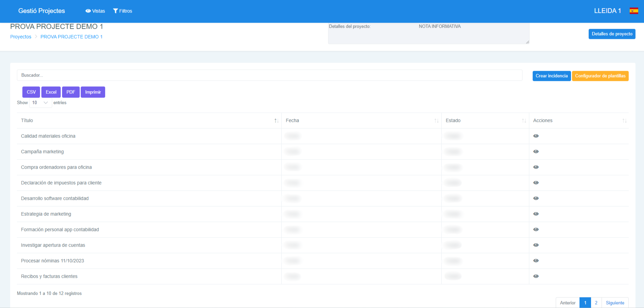
Task: Open the Show entries count dropdown
Action: click(x=40, y=103)
